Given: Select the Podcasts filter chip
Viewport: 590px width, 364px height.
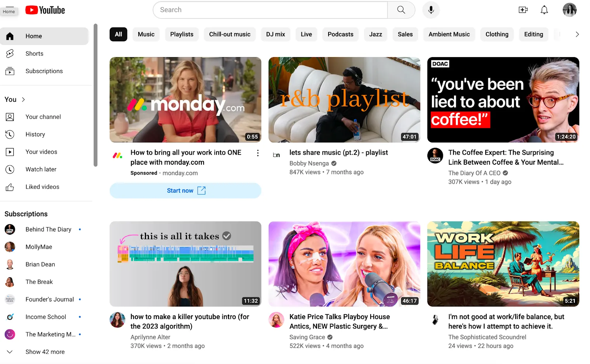Looking at the screenshot, I should pyautogui.click(x=340, y=34).
